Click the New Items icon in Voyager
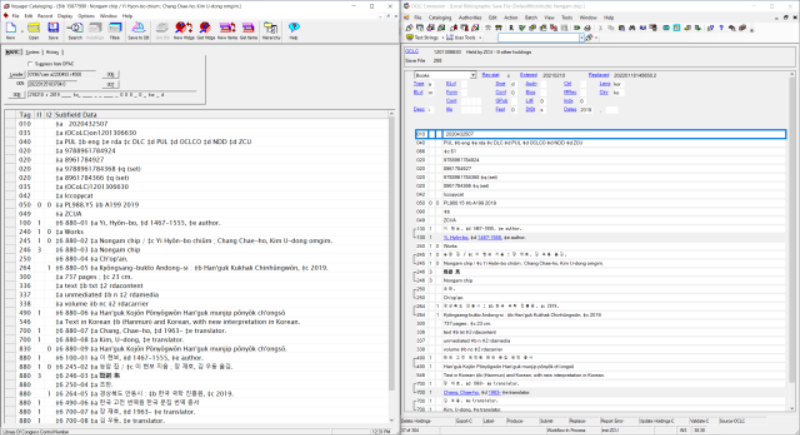Viewport: 800px width, 435px height. tap(227, 29)
